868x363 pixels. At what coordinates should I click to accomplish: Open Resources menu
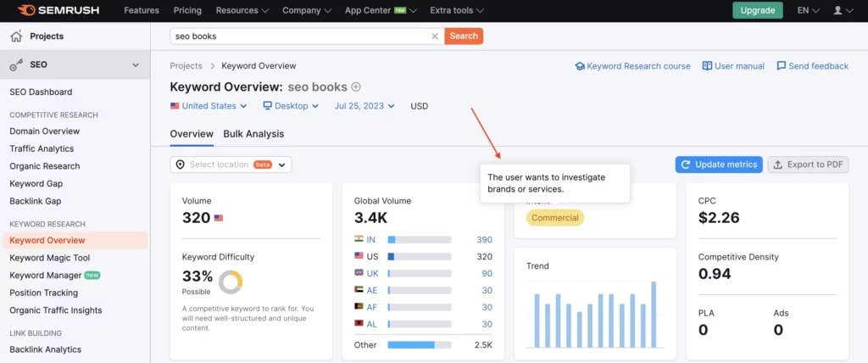tap(242, 10)
